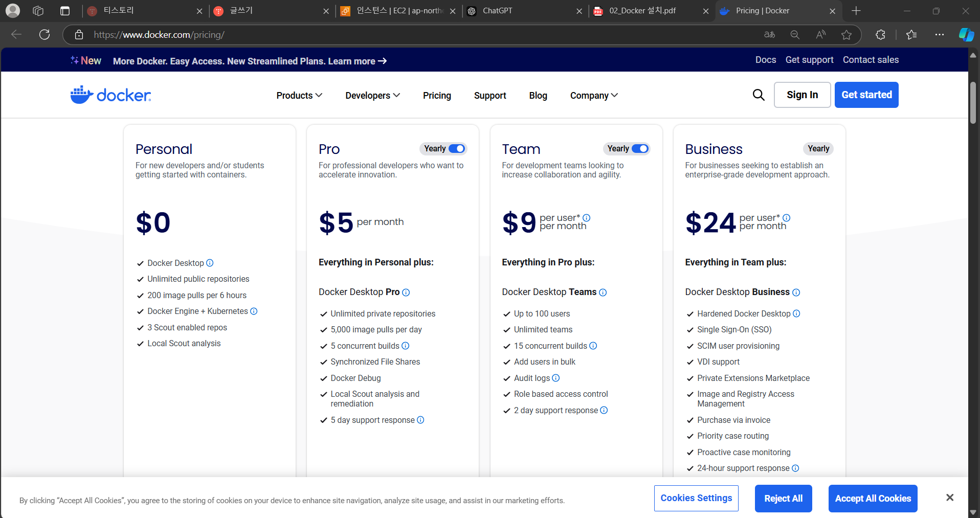980x518 pixels.
Task: Click info icon beside 2 day support response
Action: point(604,410)
